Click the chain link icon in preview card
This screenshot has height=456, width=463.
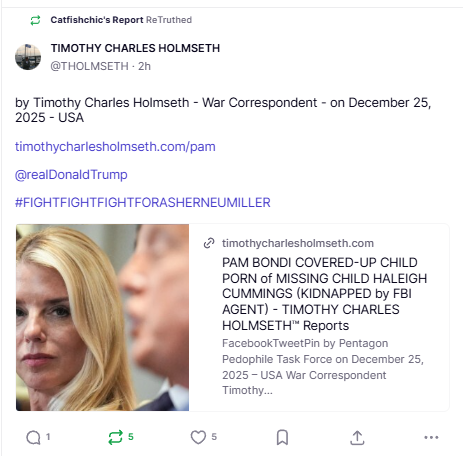209,243
